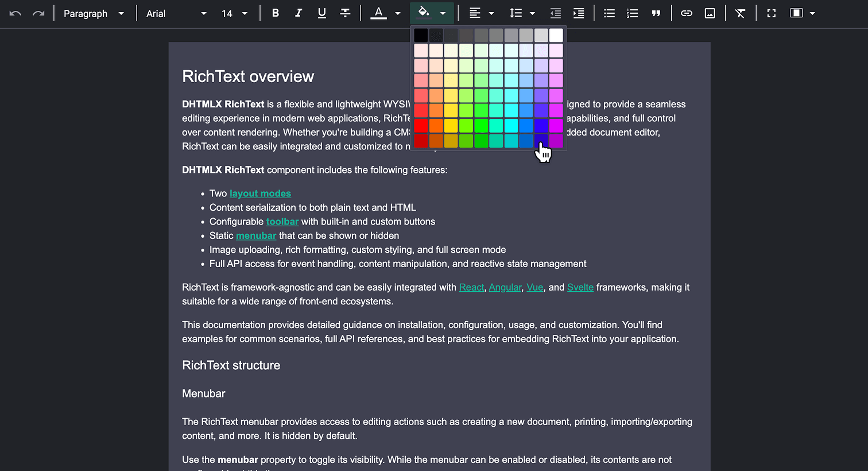The image size is (868, 471).
Task: Follow the Angular link
Action: click(x=505, y=287)
